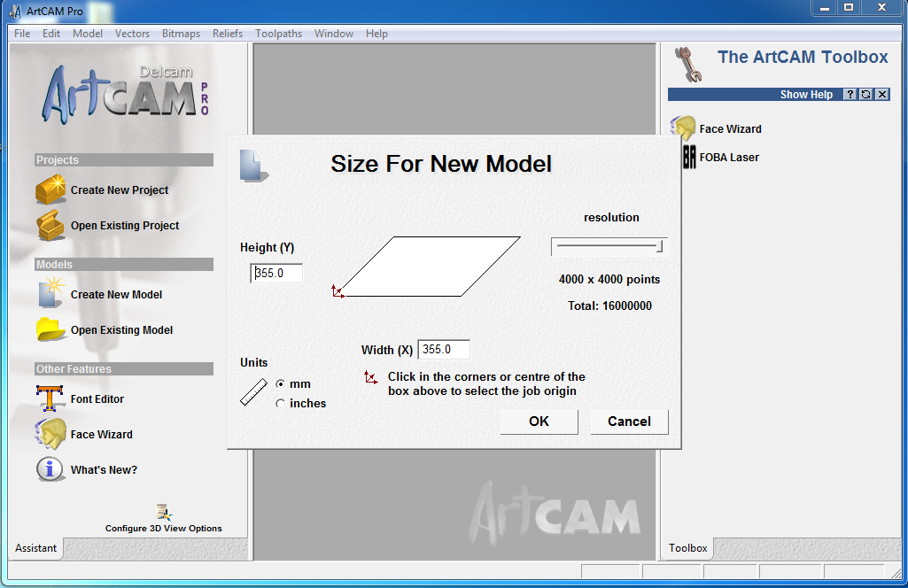Viewport: 908px width, 588px height.
Task: Click the FOBA Laser icon in Toolbox
Action: (689, 157)
